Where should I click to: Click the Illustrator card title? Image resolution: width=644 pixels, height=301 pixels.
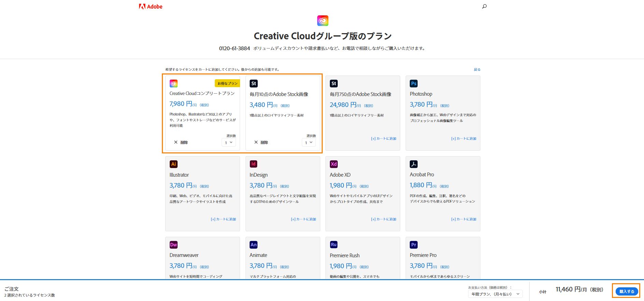(179, 175)
